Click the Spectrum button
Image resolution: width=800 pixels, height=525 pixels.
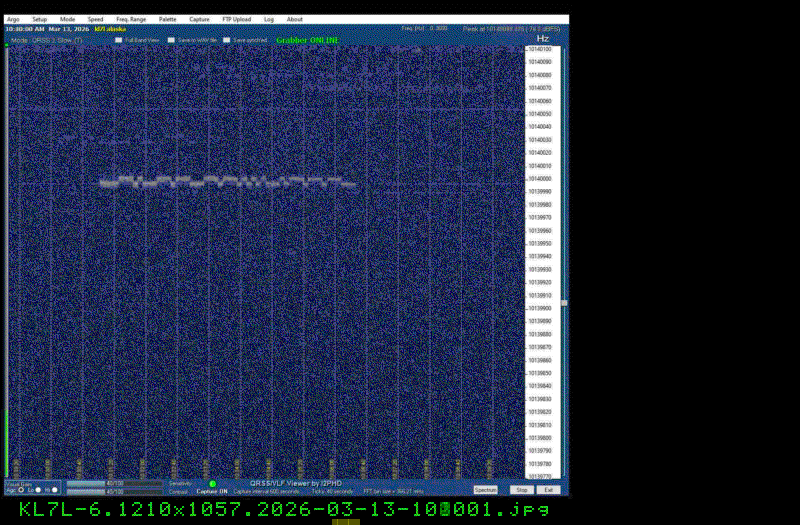point(485,490)
